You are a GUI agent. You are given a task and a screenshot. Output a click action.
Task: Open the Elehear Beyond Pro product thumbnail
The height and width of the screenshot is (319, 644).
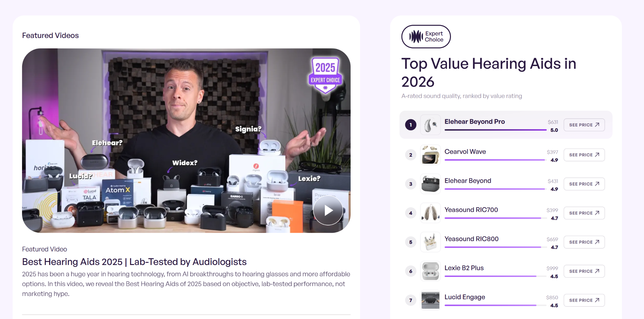click(430, 125)
